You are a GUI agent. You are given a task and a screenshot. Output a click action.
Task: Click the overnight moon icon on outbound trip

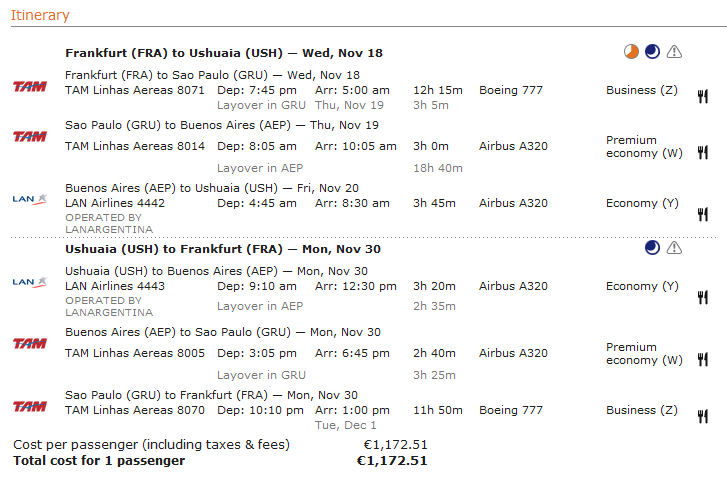click(652, 51)
